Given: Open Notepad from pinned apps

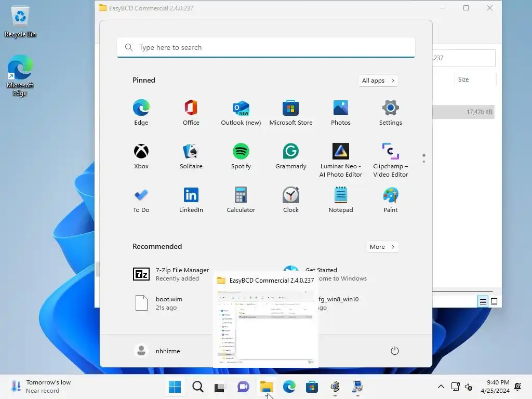Looking at the screenshot, I should pyautogui.click(x=341, y=200).
